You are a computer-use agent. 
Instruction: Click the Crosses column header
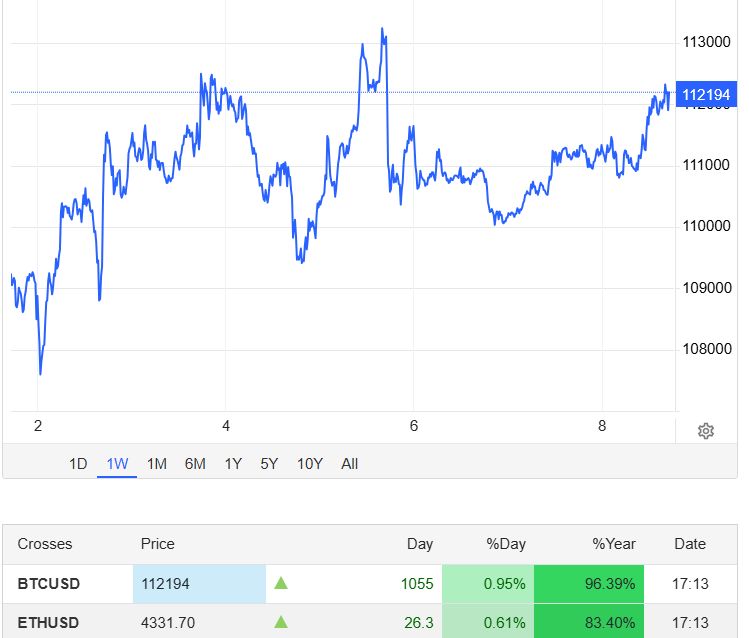(45, 544)
